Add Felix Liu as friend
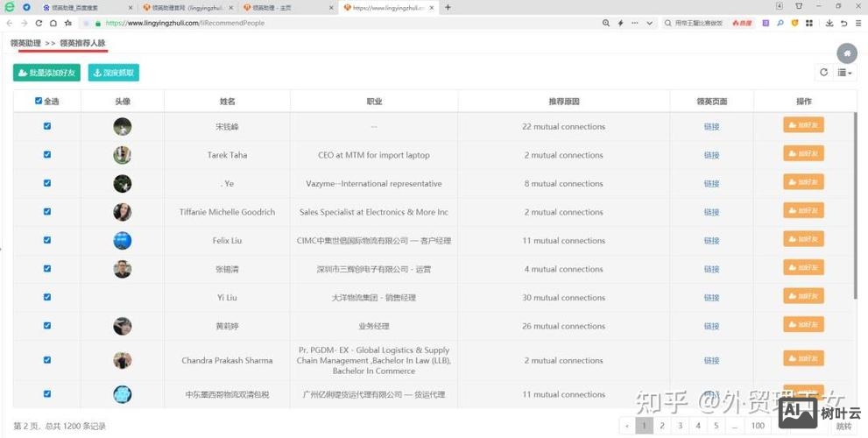868x438 pixels. click(x=803, y=239)
